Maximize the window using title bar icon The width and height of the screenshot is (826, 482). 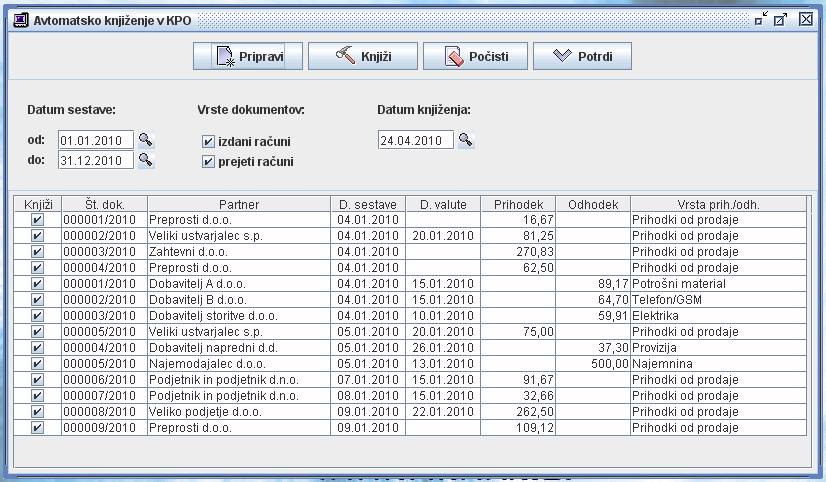point(780,19)
